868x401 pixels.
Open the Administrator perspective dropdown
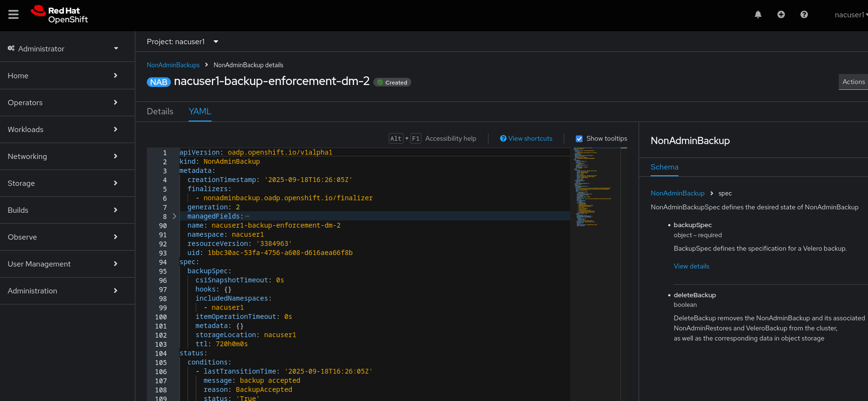pos(63,49)
